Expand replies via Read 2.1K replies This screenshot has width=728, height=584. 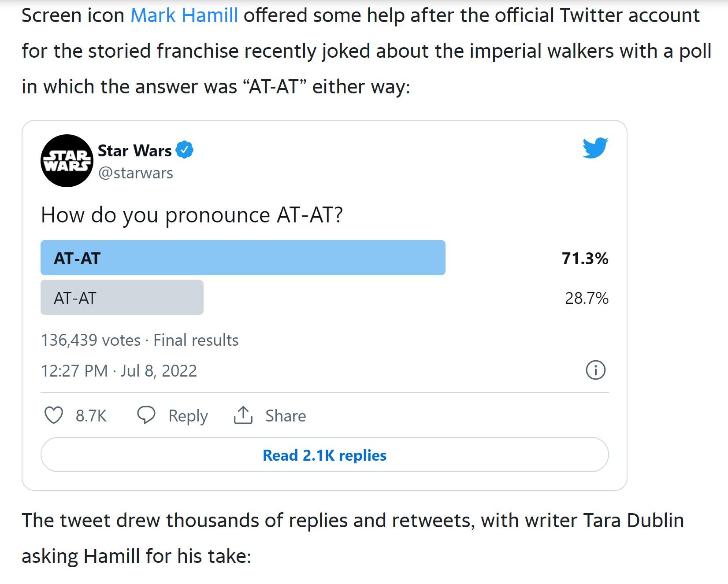pos(324,456)
